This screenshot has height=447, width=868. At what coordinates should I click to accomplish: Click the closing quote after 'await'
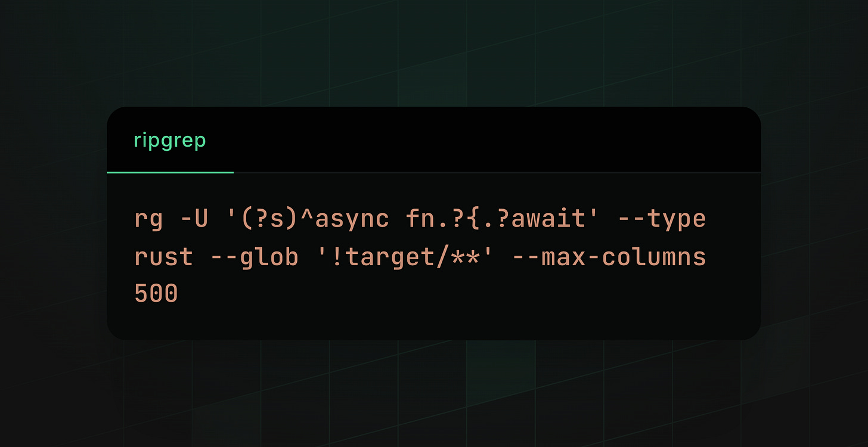click(x=593, y=213)
